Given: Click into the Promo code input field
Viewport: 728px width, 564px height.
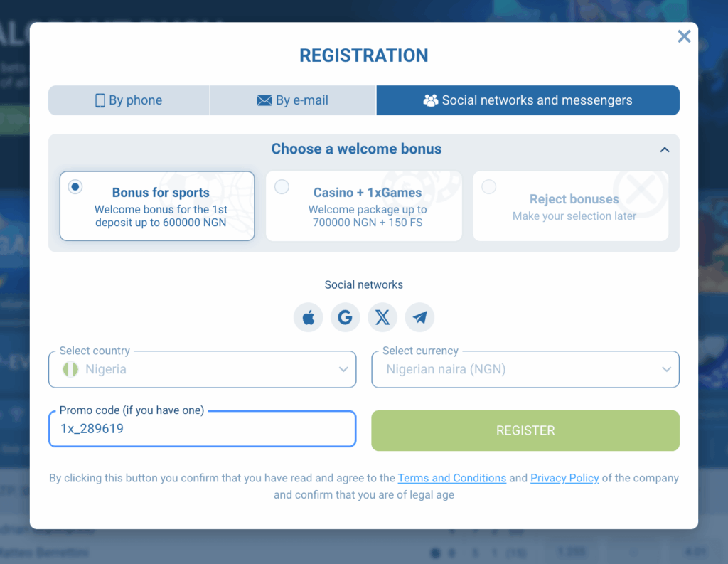Looking at the screenshot, I should (x=202, y=429).
